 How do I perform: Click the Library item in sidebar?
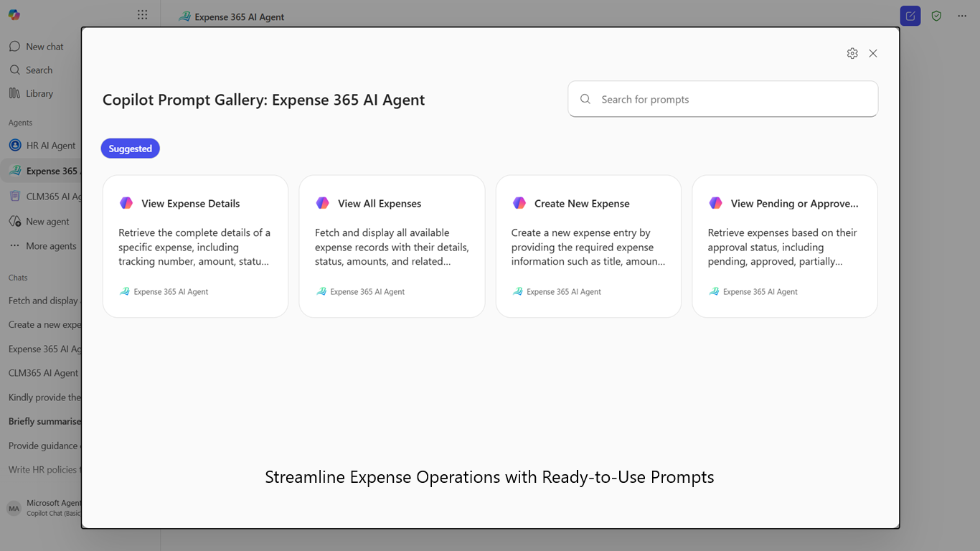point(31,93)
